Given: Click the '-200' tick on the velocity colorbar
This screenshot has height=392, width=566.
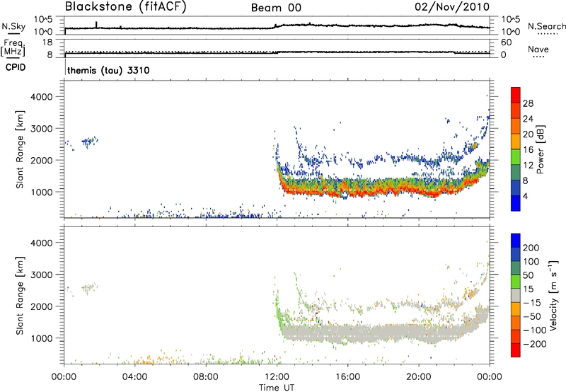Looking at the screenshot, I should [535, 344].
